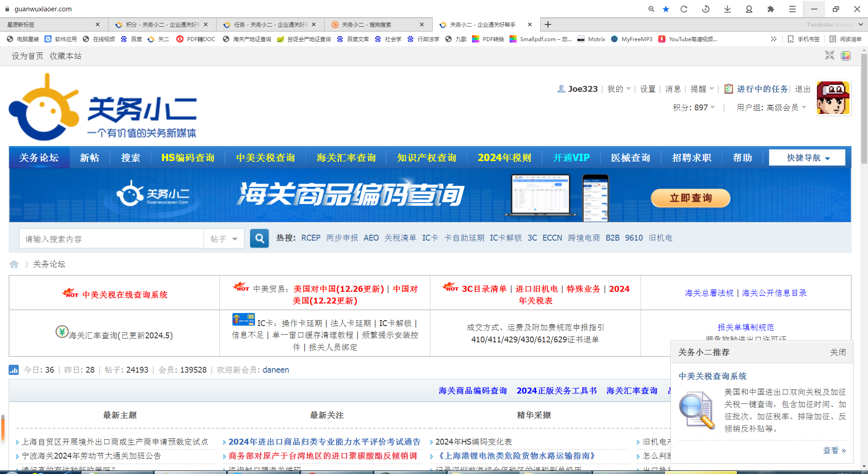Click the 报关单填制规范 link
The height and width of the screenshot is (474, 868).
click(x=745, y=327)
